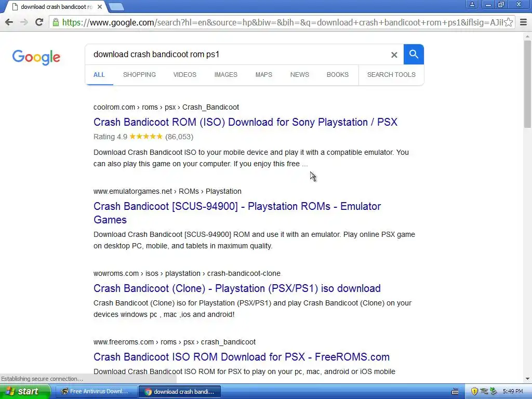Click the green padlock security icon
The width and height of the screenshot is (532, 399).
coord(56,22)
